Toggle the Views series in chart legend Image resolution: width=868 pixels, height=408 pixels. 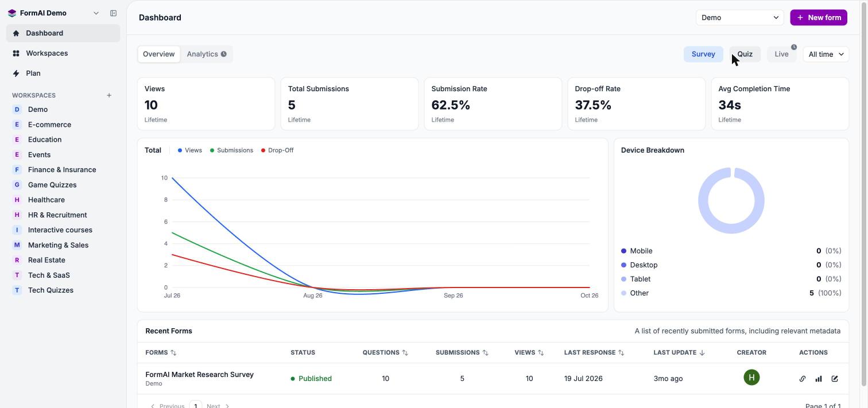(x=190, y=150)
